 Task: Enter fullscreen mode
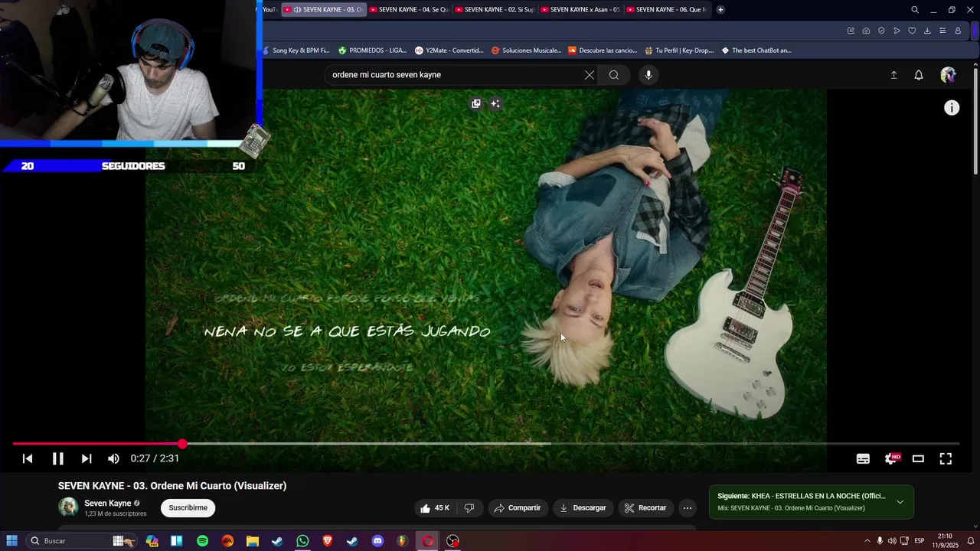(x=946, y=458)
